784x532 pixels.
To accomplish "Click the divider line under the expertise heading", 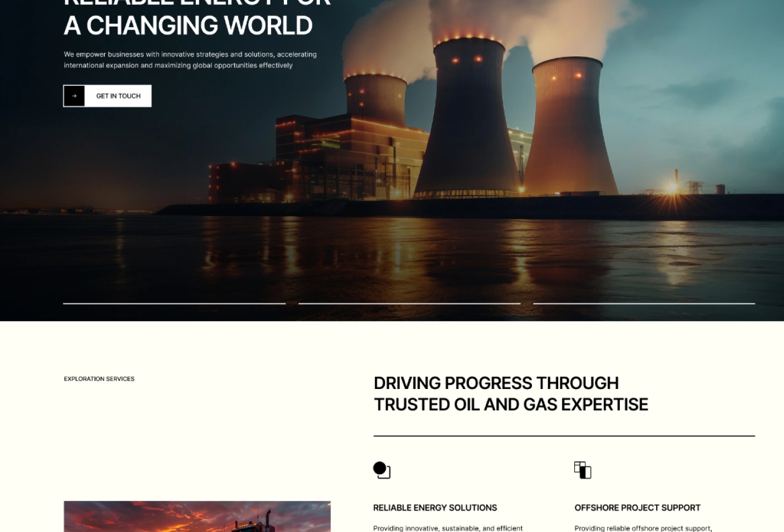I will (x=564, y=435).
